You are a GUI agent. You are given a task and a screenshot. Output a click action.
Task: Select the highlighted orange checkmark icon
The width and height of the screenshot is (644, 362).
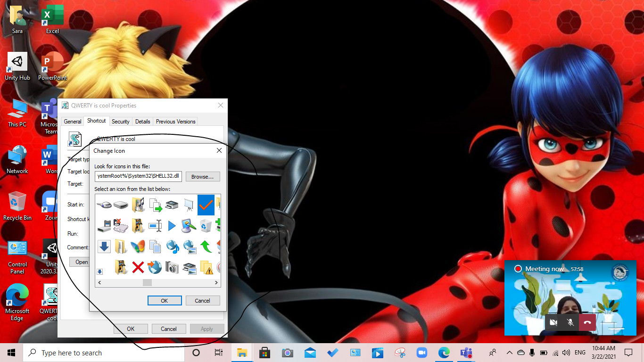206,205
